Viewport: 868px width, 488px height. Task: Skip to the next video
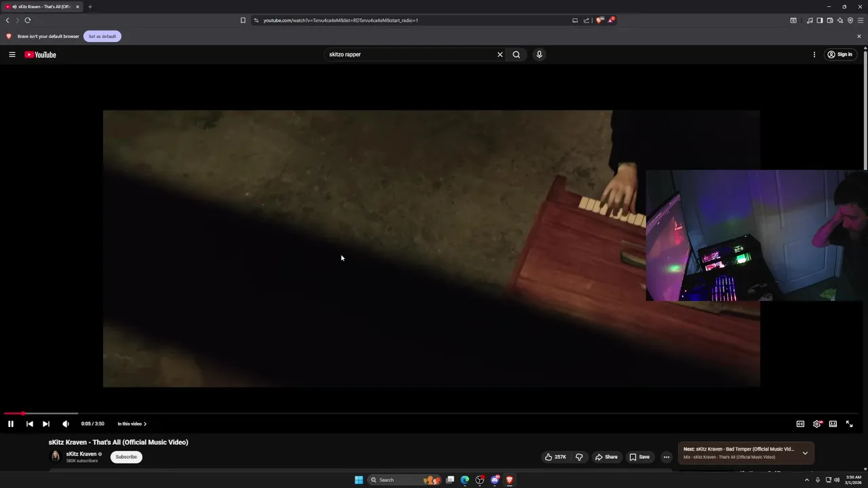(x=45, y=424)
